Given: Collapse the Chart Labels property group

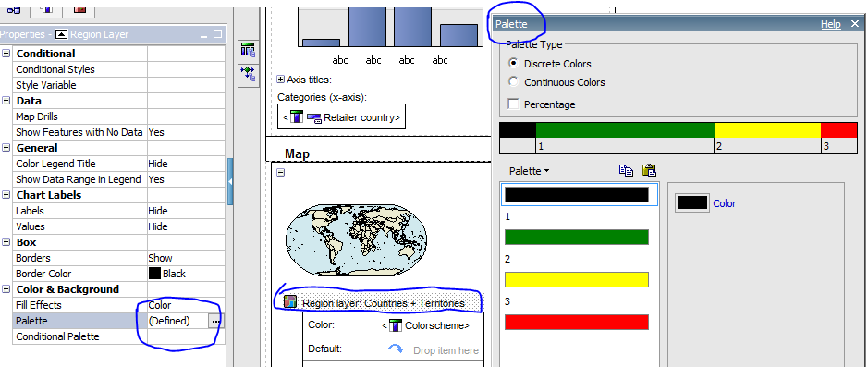Looking at the screenshot, I should pyautogui.click(x=6, y=195).
